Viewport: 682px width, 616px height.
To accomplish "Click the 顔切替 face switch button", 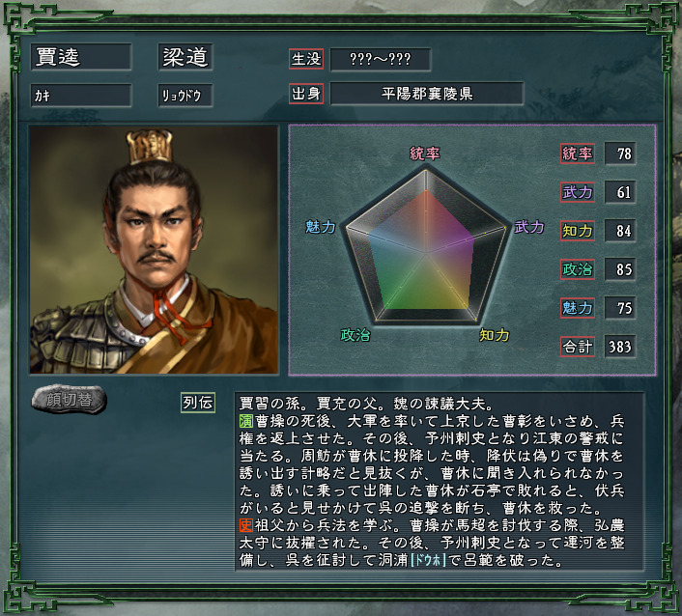I will 70,400.
